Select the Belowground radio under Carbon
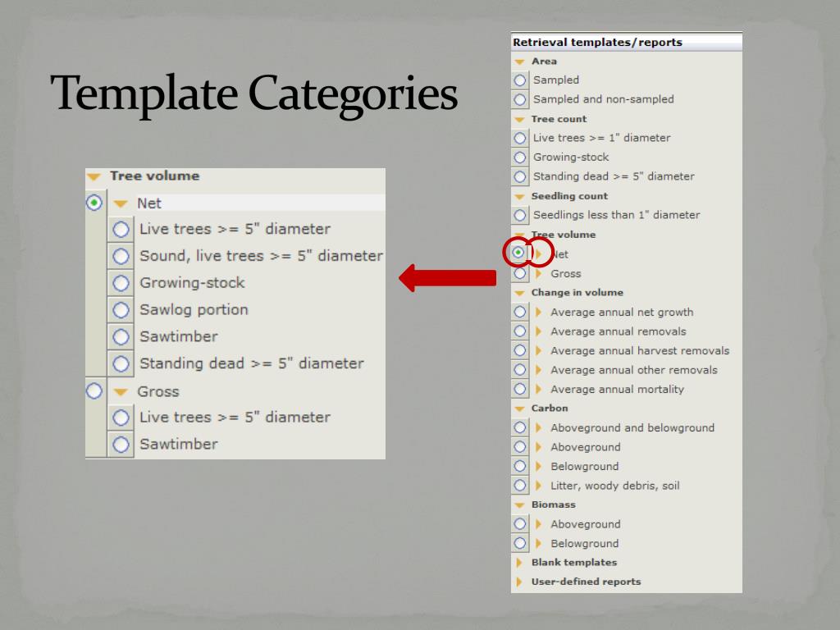The image size is (840, 630). 519,466
